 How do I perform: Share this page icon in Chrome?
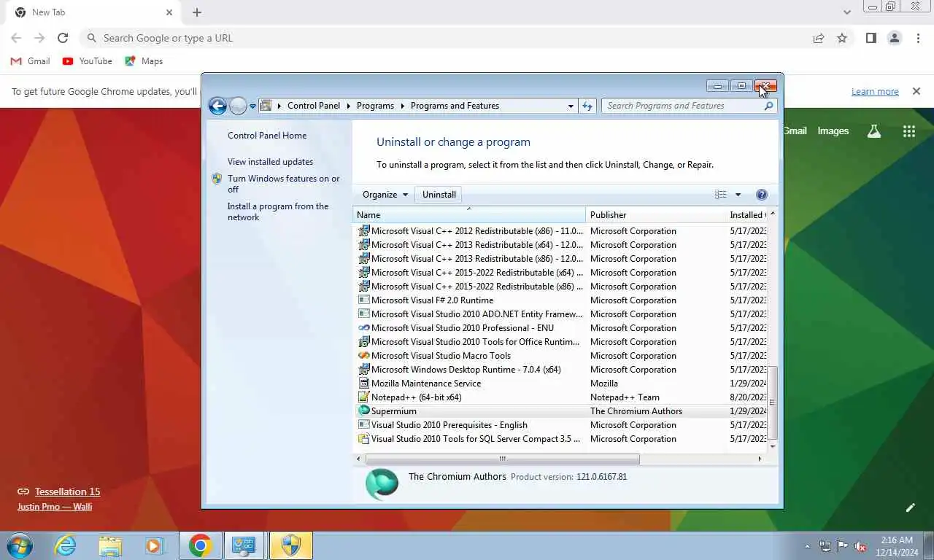click(819, 38)
